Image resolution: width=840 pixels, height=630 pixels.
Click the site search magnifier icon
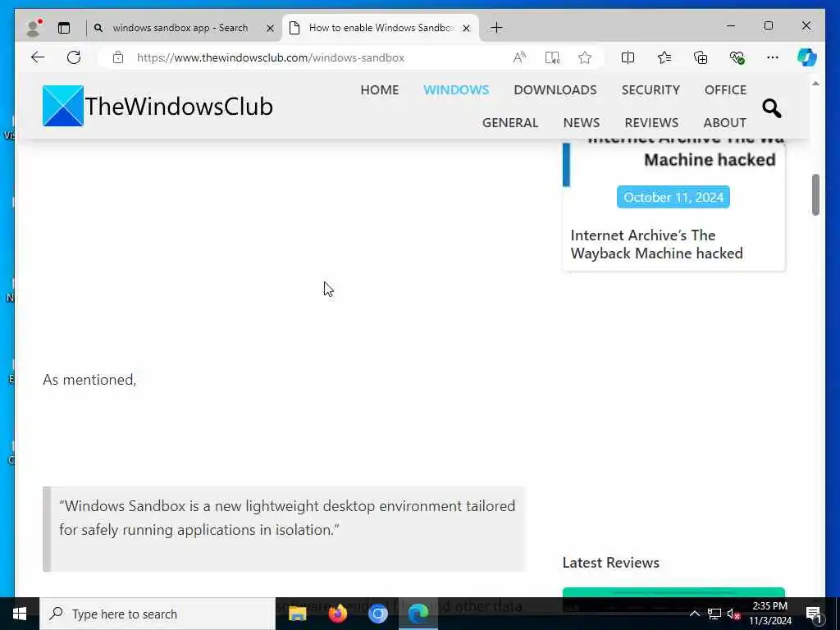click(771, 108)
